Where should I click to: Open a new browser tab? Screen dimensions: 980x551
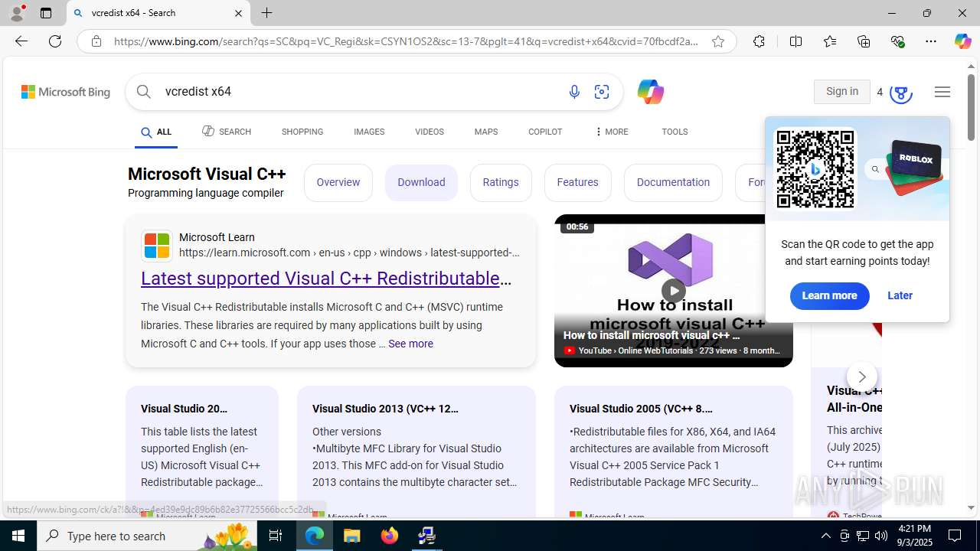267,13
